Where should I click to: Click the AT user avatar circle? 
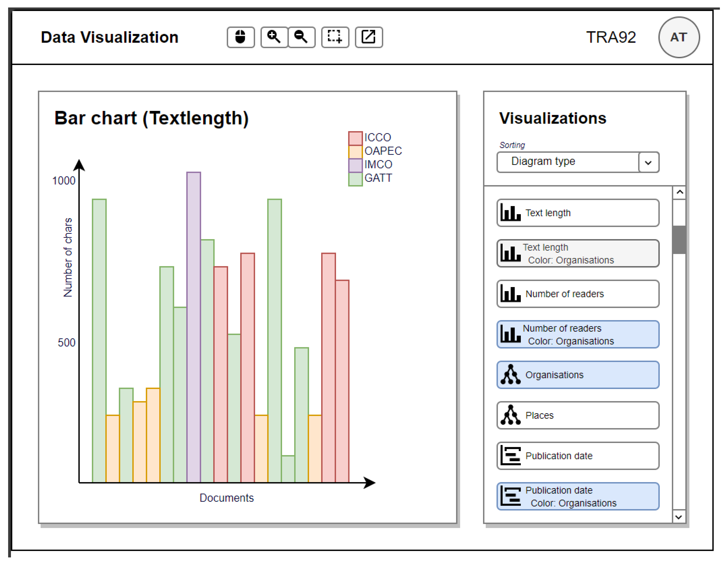pos(679,37)
